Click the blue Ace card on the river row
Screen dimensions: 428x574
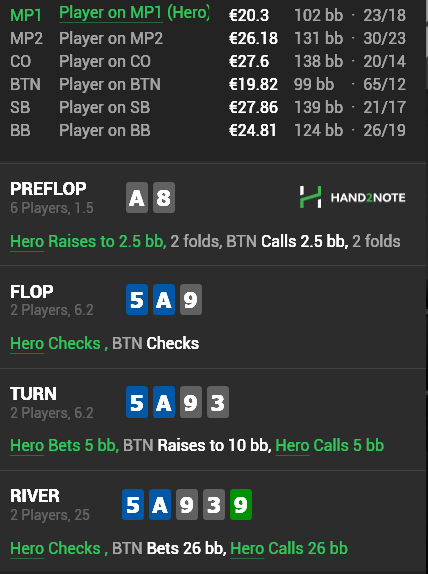160,504
